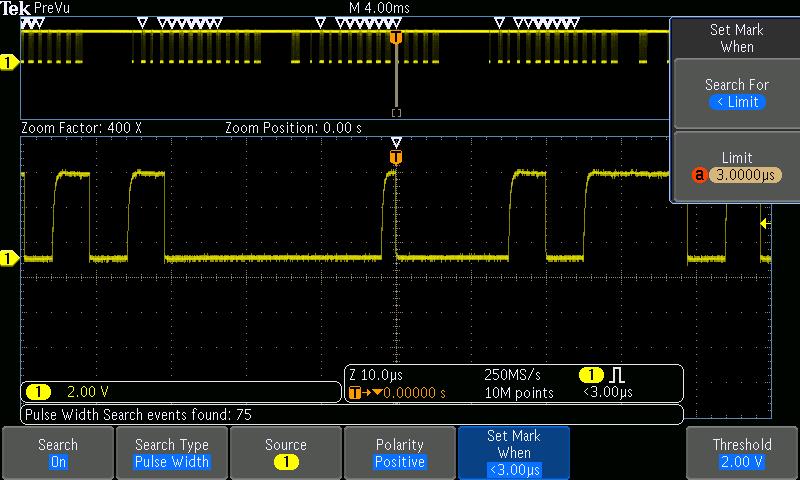The width and height of the screenshot is (800, 480).
Task: Click the Z 10.0µs zoom timebase readout
Action: click(x=376, y=375)
